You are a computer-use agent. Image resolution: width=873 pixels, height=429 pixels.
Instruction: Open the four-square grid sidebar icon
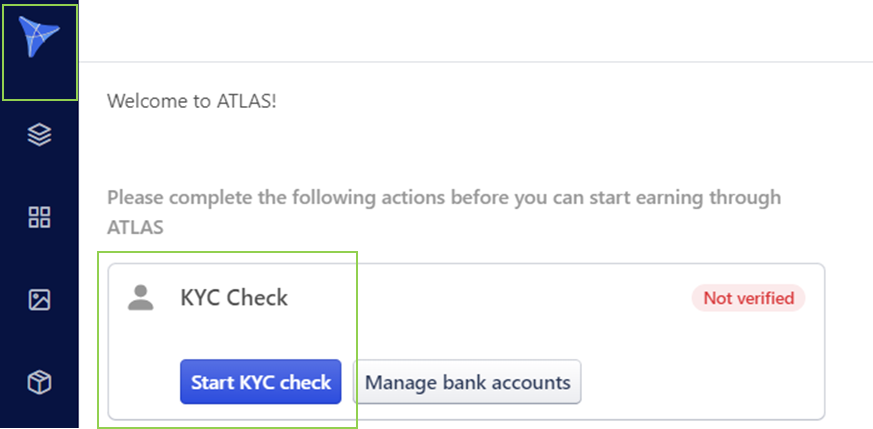pyautogui.click(x=39, y=217)
